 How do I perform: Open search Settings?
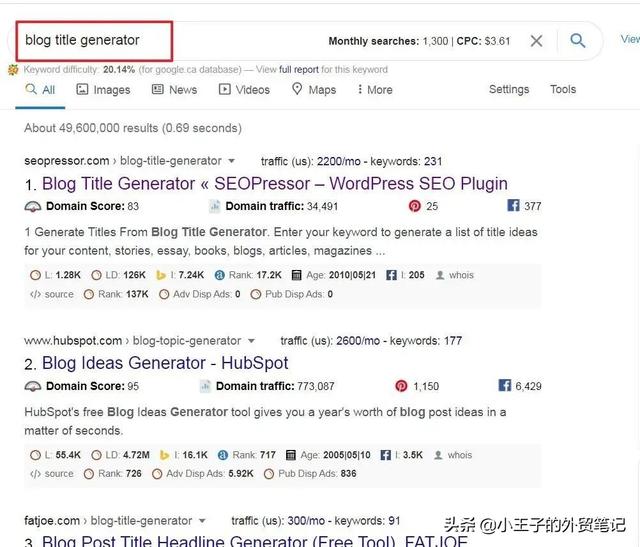[509, 89]
